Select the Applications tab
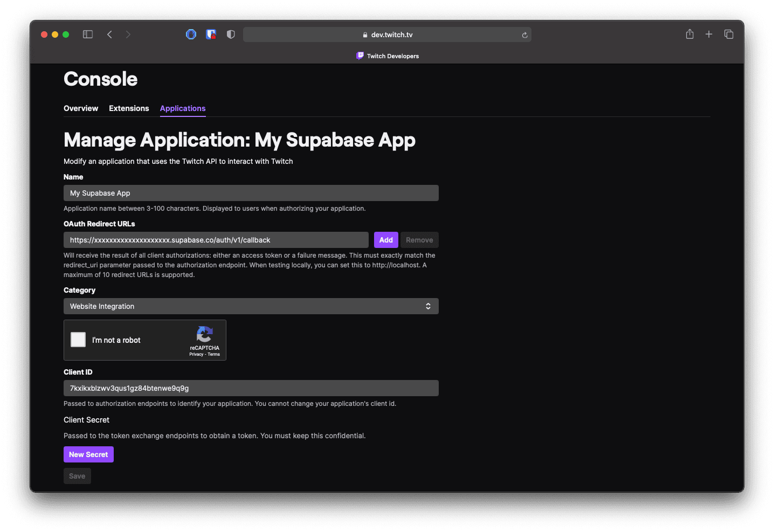Screen dimensions: 774x532 (x=183, y=108)
